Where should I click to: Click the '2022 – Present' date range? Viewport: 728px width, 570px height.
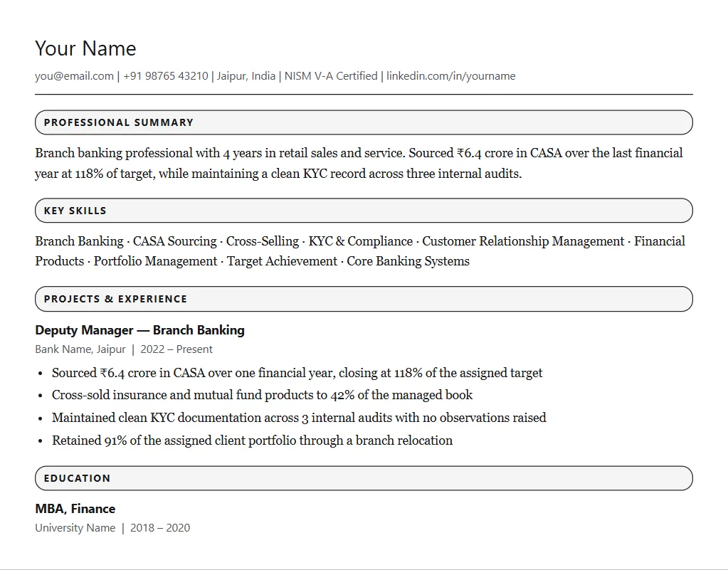point(176,349)
